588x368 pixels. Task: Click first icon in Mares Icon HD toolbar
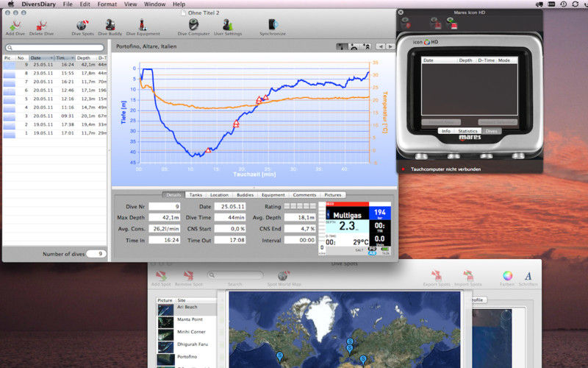point(406,24)
